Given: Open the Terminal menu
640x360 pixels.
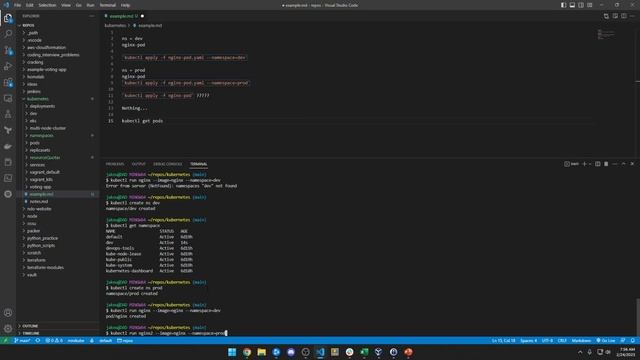Looking at the screenshot, I should 107,5.
